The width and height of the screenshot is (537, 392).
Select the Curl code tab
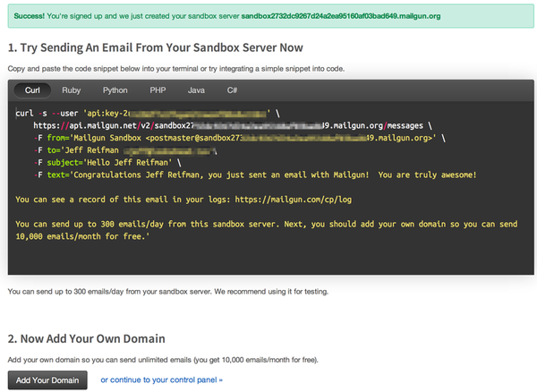32,90
